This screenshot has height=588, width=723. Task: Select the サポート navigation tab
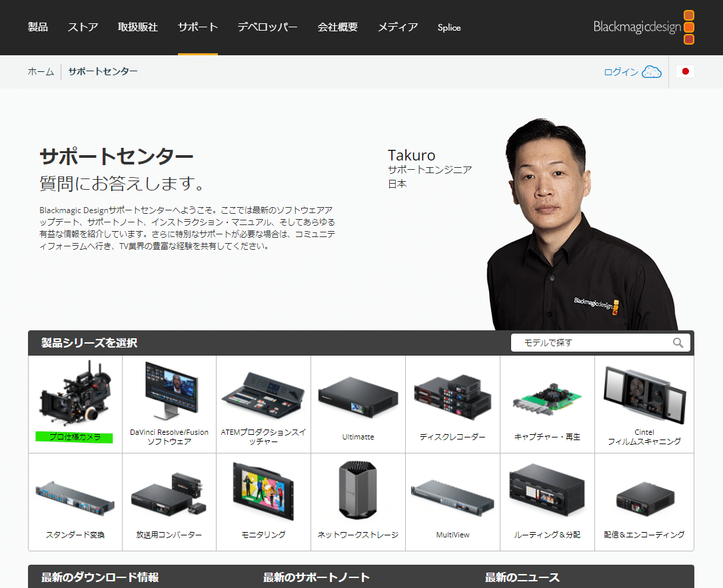[198, 27]
